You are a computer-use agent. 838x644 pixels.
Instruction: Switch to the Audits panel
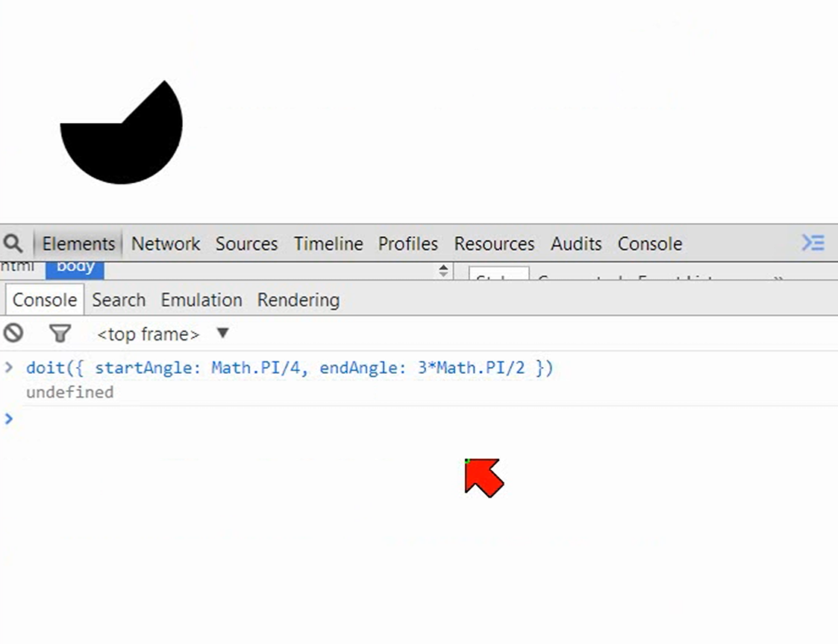[576, 244]
